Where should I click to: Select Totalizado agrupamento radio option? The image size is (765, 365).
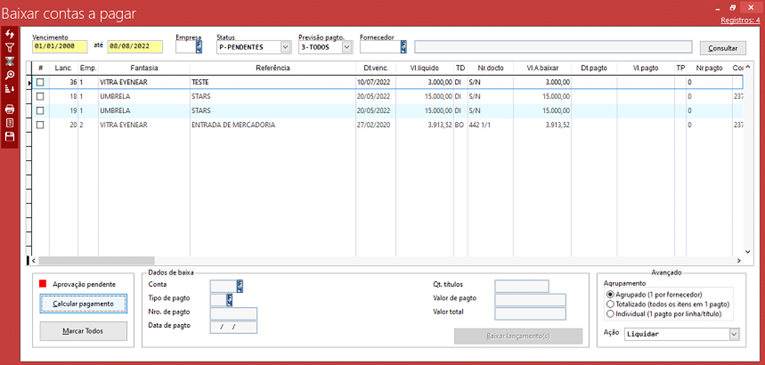pyautogui.click(x=609, y=304)
